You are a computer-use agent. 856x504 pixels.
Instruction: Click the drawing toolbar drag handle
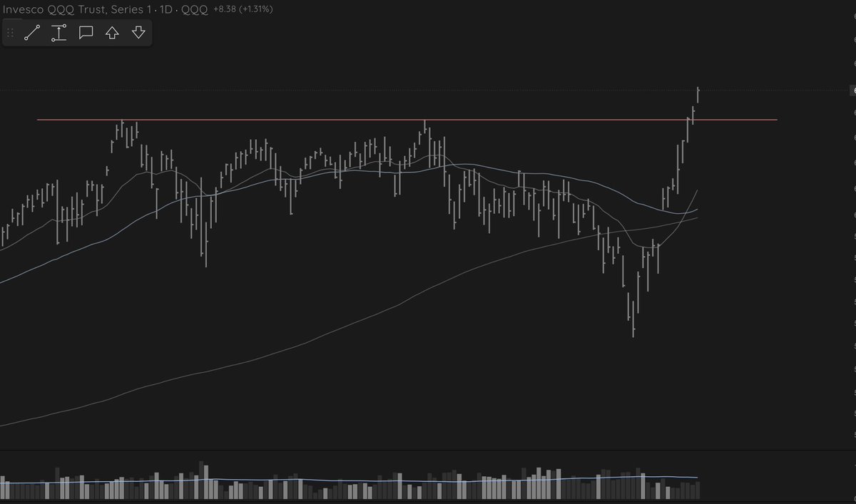pos(11,33)
